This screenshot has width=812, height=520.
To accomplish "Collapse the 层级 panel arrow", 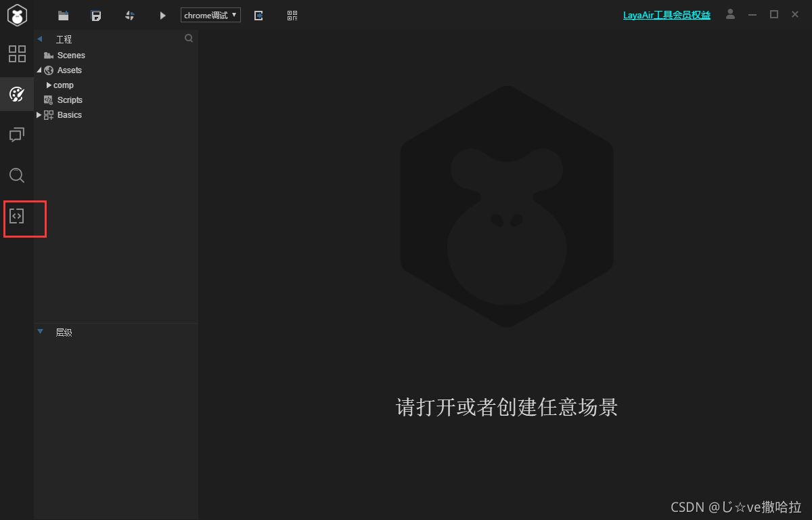I will tap(41, 332).
